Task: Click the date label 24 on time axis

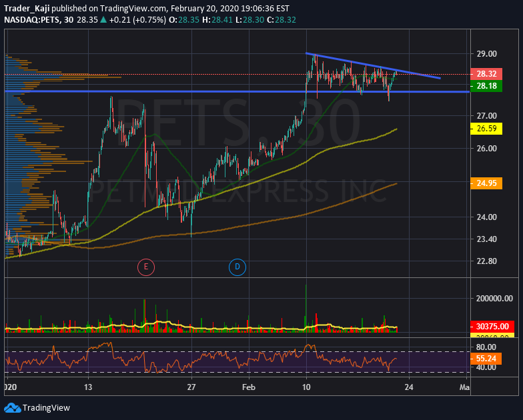Action: (x=408, y=387)
